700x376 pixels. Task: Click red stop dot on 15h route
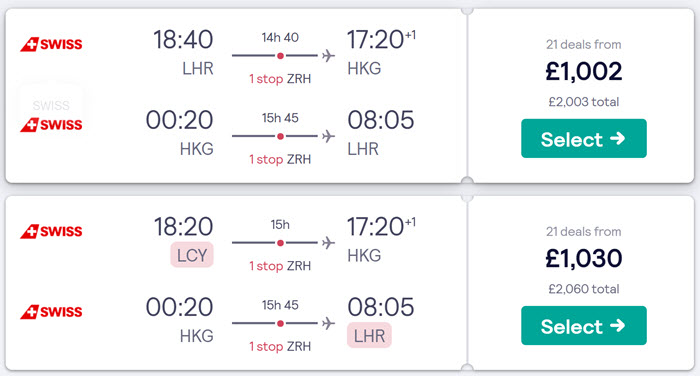280,243
